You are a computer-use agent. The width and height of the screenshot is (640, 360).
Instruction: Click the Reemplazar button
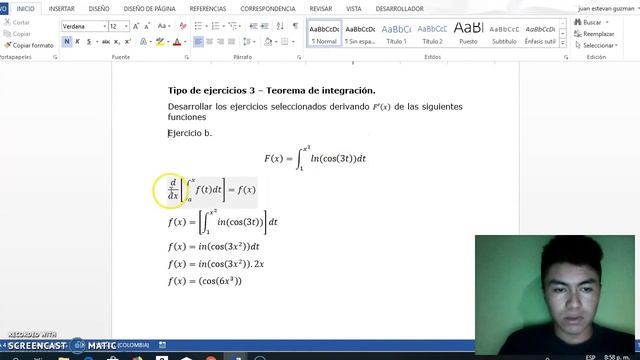click(594, 34)
